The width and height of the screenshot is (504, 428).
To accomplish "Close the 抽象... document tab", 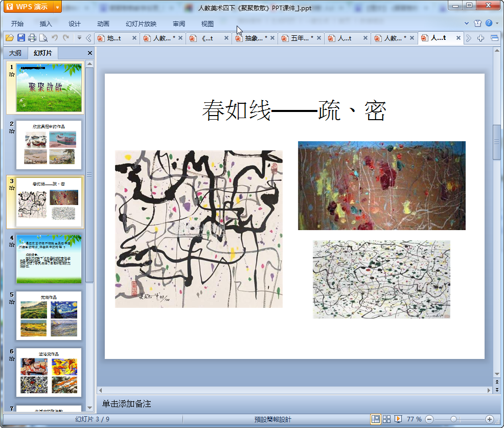I will (272, 38).
